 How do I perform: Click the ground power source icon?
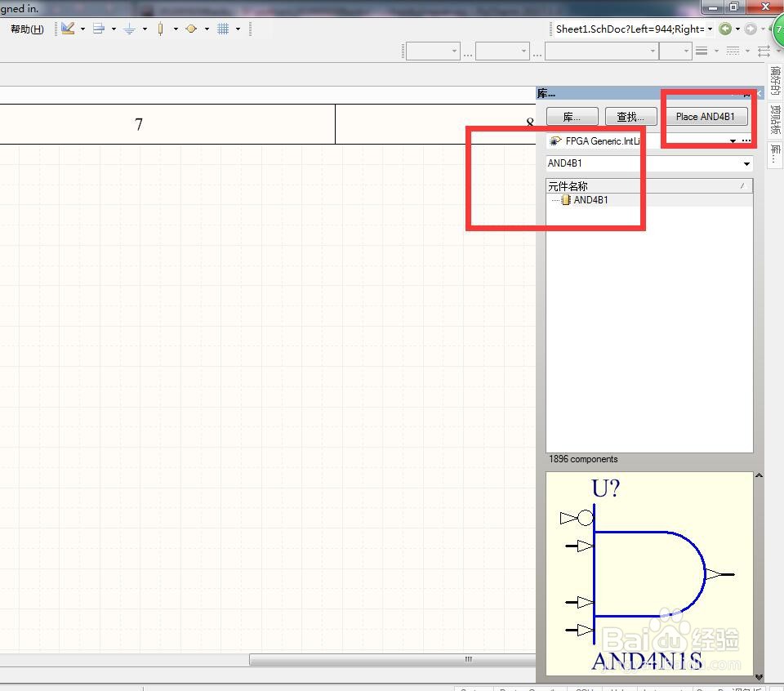pos(130,29)
